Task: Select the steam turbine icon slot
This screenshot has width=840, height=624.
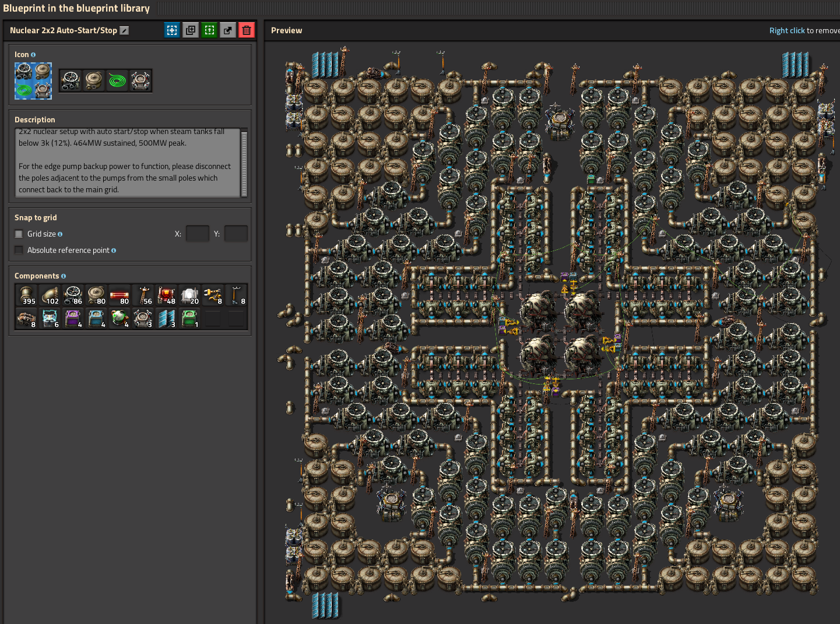Action: tap(71, 80)
